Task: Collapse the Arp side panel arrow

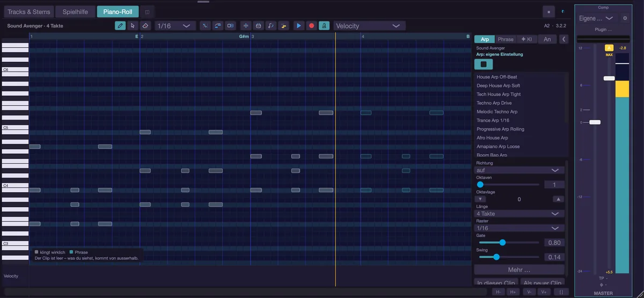Action: [x=563, y=39]
